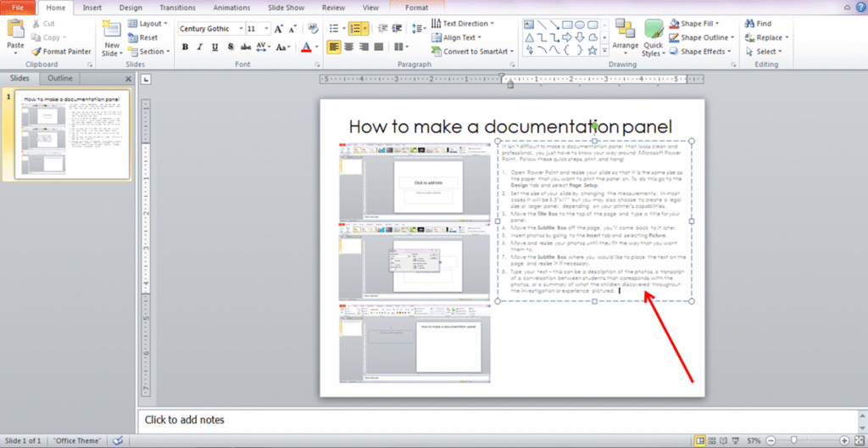Fit slide to current window
Viewport: 868px width, 448px height.
pos(859,440)
